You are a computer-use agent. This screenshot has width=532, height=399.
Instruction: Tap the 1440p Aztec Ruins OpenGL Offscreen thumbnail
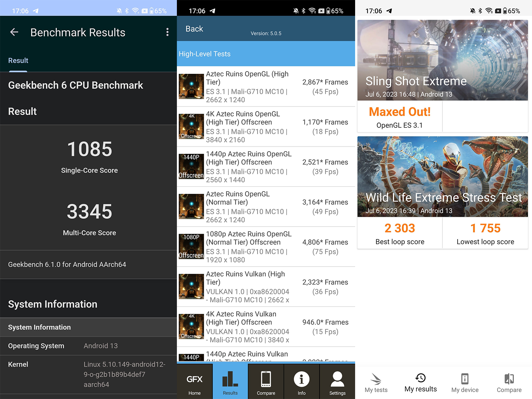pyautogui.click(x=191, y=167)
